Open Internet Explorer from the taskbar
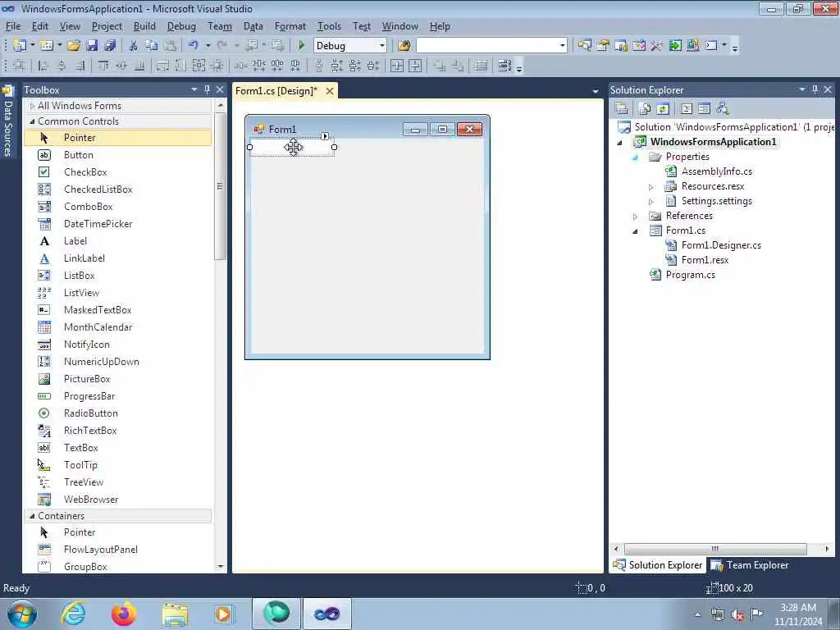This screenshot has width=840, height=630. 73,614
